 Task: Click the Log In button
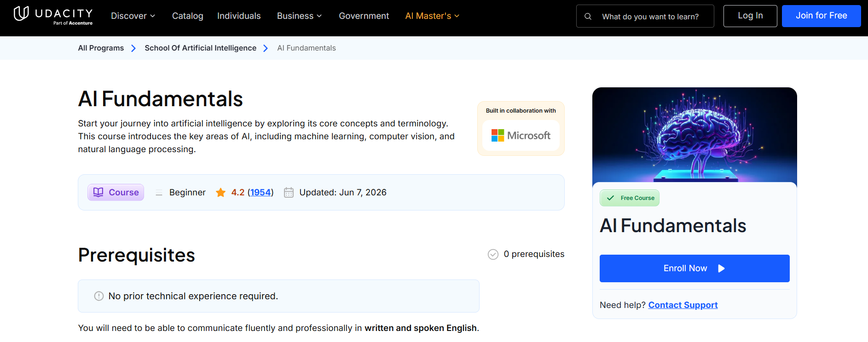(750, 16)
